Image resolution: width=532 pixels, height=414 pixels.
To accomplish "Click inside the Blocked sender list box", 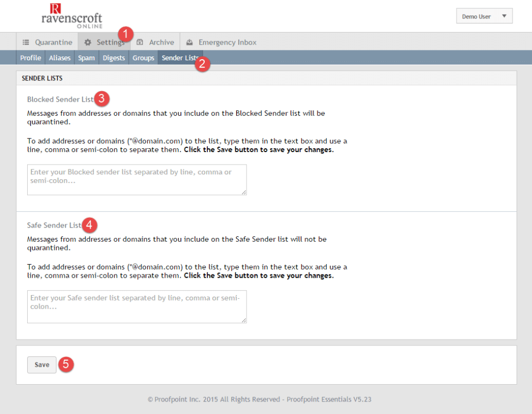I will (136, 180).
